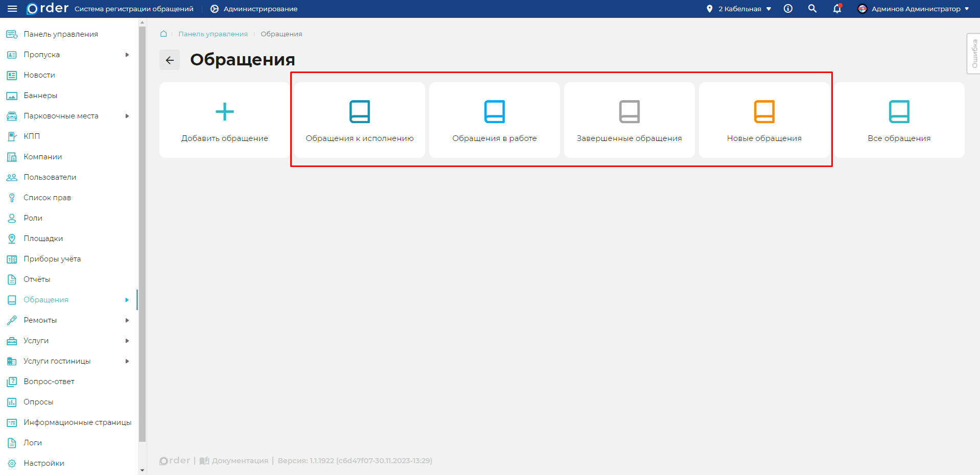Click the Панель управления breadcrumb link
The height and width of the screenshot is (475, 980).
213,34
